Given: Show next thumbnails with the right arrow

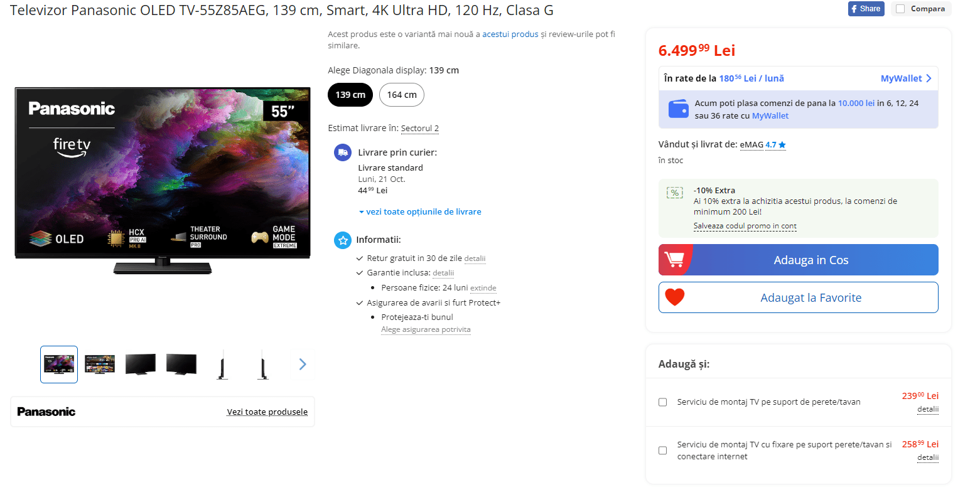Looking at the screenshot, I should 303,364.
